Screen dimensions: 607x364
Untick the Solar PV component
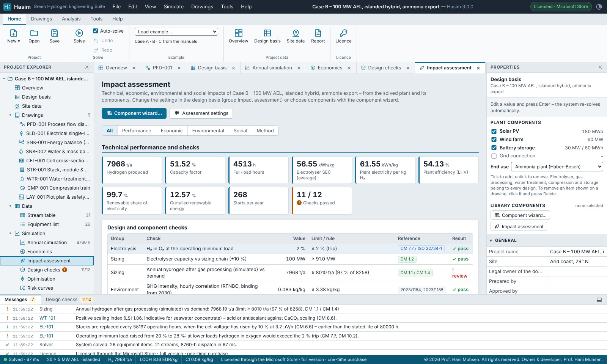pyautogui.click(x=494, y=131)
